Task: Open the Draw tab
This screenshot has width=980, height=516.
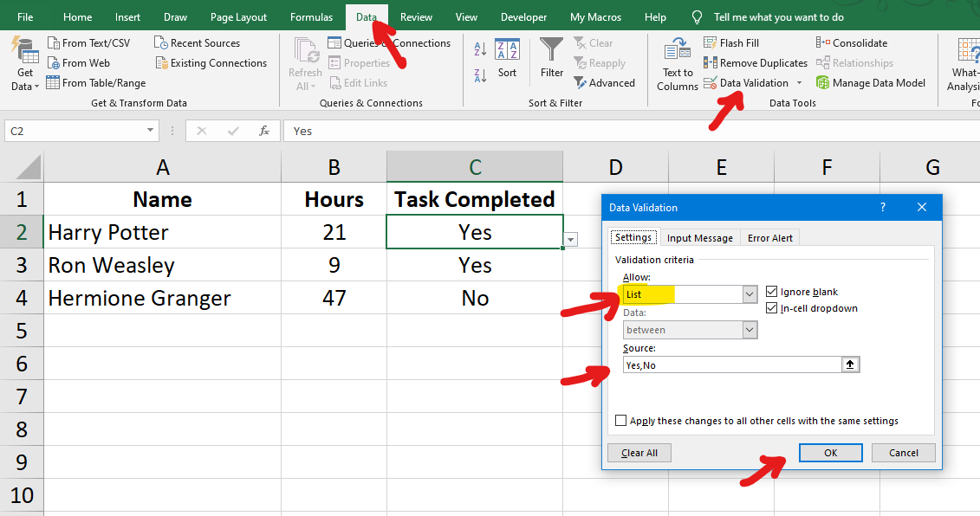Action: [176, 16]
